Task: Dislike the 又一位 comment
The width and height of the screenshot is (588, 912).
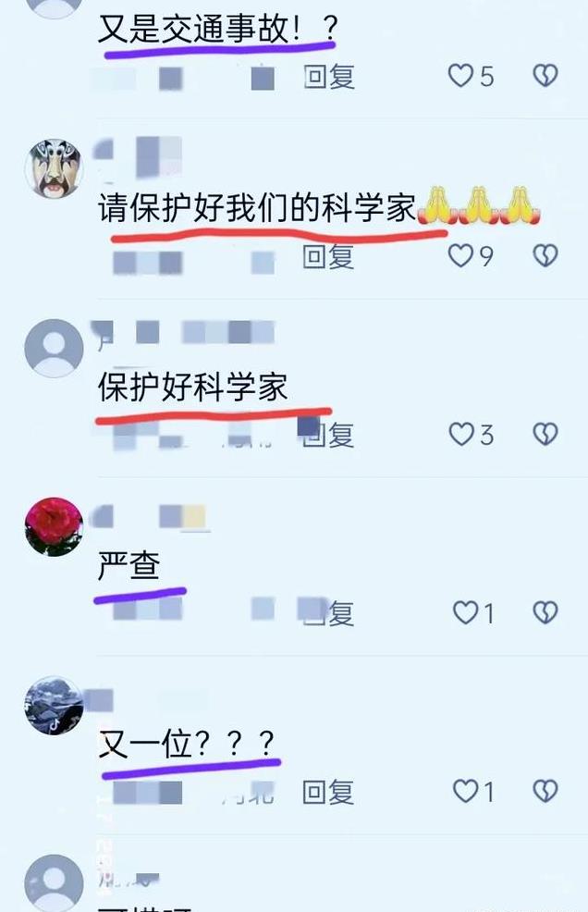Action: click(x=545, y=791)
